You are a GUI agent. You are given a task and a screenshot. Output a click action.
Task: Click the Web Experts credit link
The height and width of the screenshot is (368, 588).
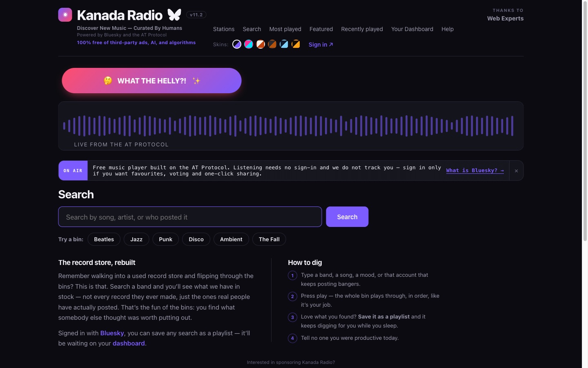[x=505, y=18]
